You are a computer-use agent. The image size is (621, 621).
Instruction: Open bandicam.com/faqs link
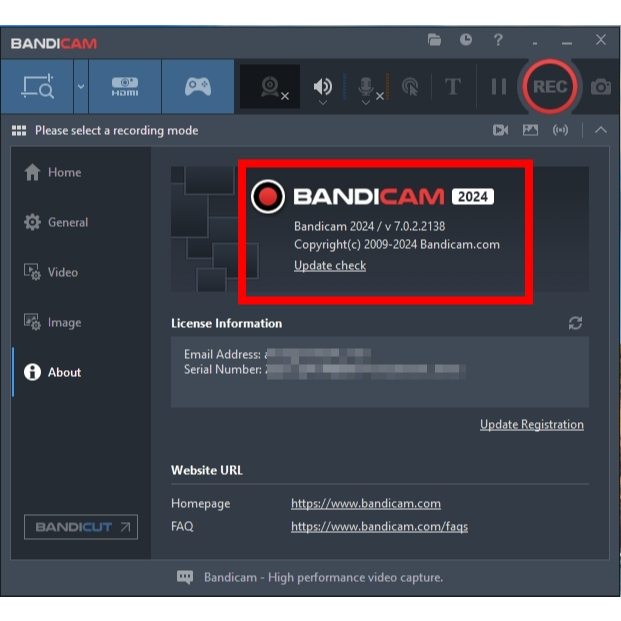(379, 526)
